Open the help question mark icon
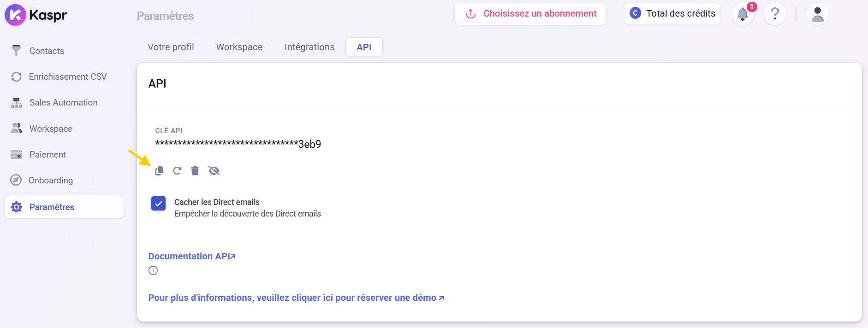Screen dimensions: 868x328 [775, 14]
